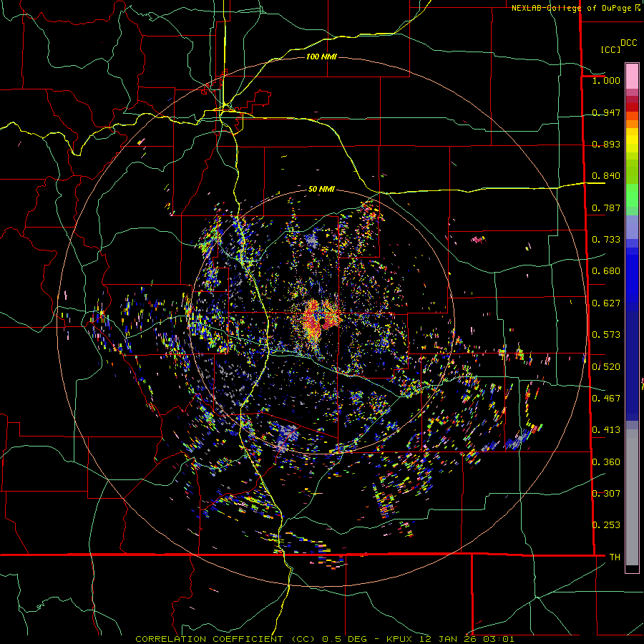The width and height of the screenshot is (644, 644).
Task: Click the 0.413 legend number
Action: coord(606,430)
